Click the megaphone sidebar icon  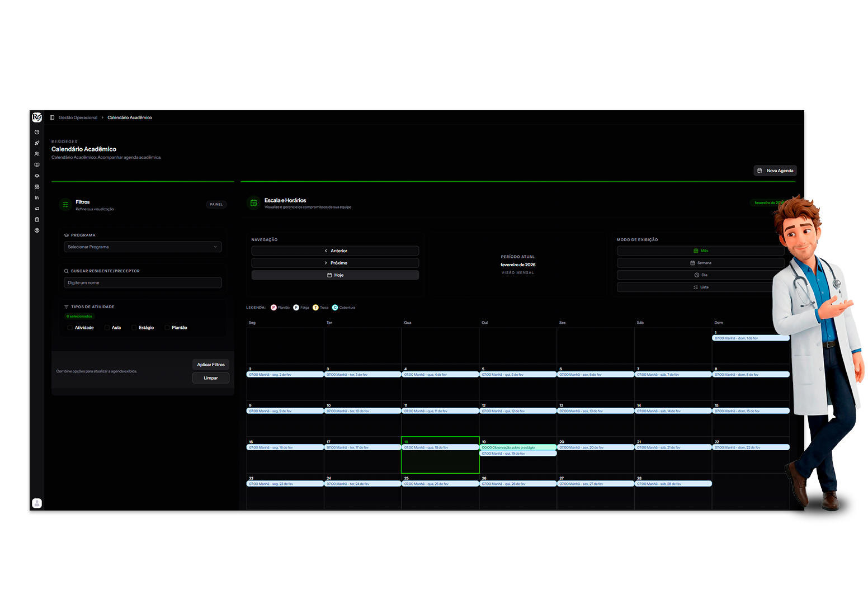tap(37, 209)
